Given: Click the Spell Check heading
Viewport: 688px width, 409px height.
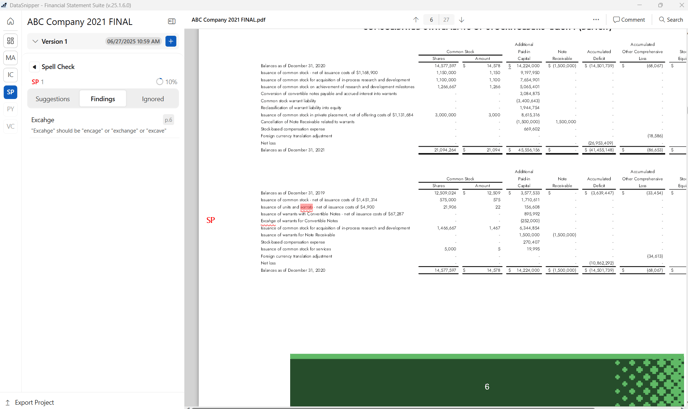Looking at the screenshot, I should pos(58,67).
